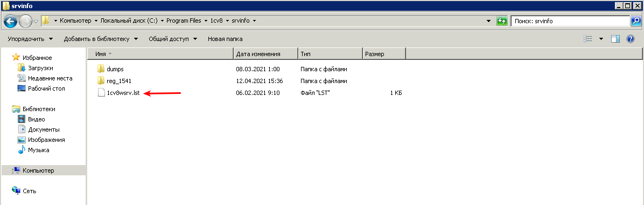Open the Видео library

coord(37,119)
